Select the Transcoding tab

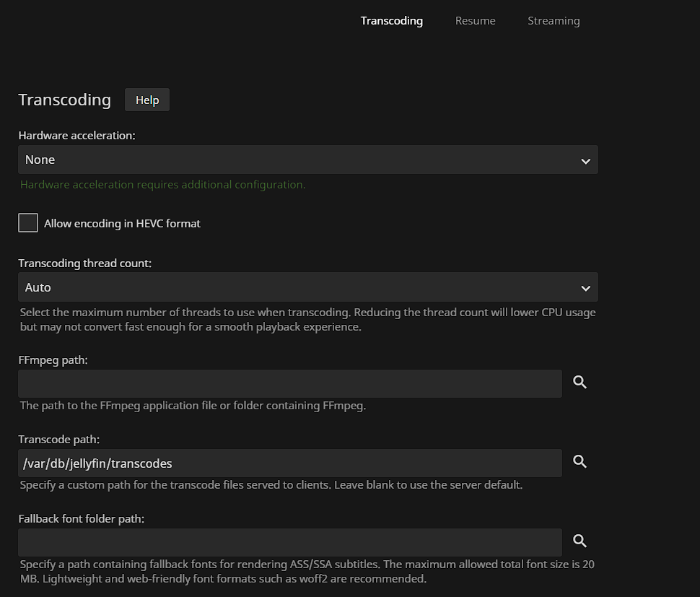pos(391,21)
